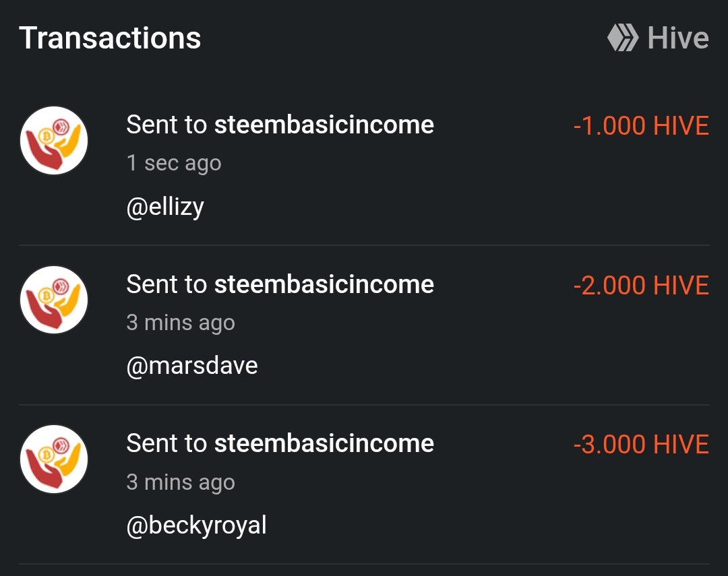728x576 pixels.
Task: Click the avatar beside the @marsdave transaction
Action: [54, 300]
